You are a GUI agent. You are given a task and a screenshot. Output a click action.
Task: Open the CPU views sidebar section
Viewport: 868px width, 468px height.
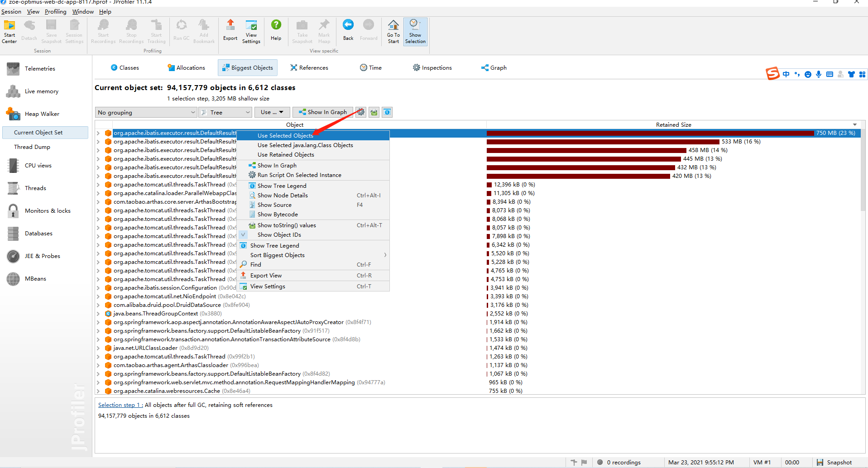[x=38, y=165]
